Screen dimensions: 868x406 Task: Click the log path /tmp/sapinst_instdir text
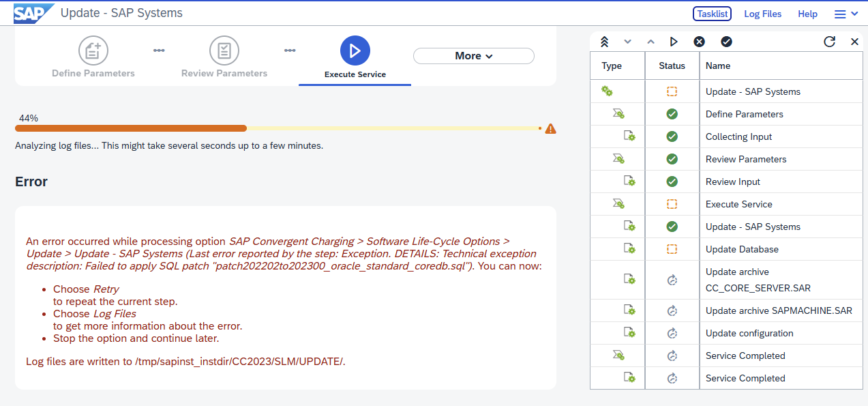(x=239, y=361)
